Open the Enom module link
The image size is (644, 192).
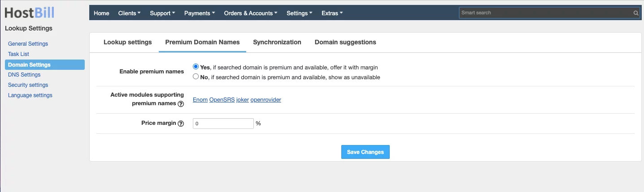[200, 100]
